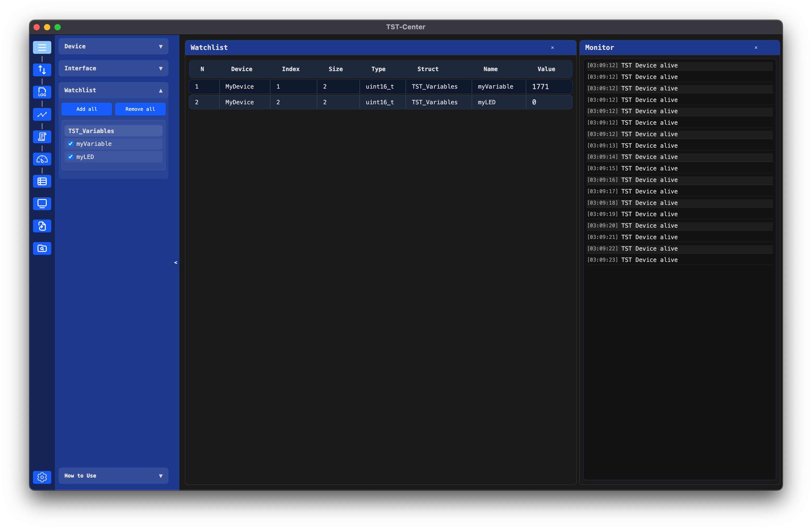Image resolution: width=812 pixels, height=529 pixels.
Task: Expand the Interface section
Action: [113, 68]
